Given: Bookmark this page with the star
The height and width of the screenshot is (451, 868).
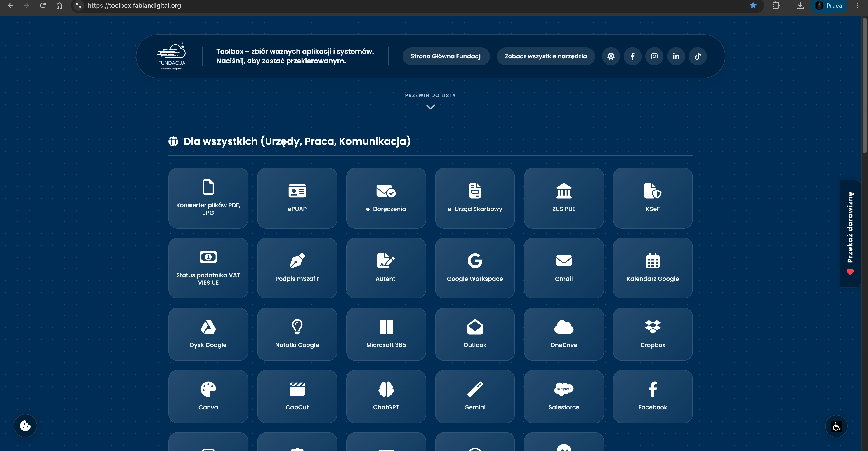Looking at the screenshot, I should click(753, 5).
